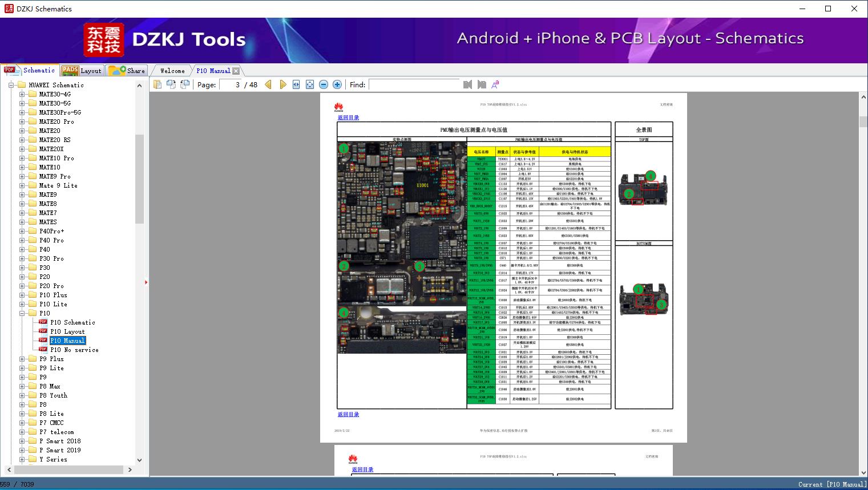Collapse the P10 folder
This screenshot has height=490, width=868.
22,313
